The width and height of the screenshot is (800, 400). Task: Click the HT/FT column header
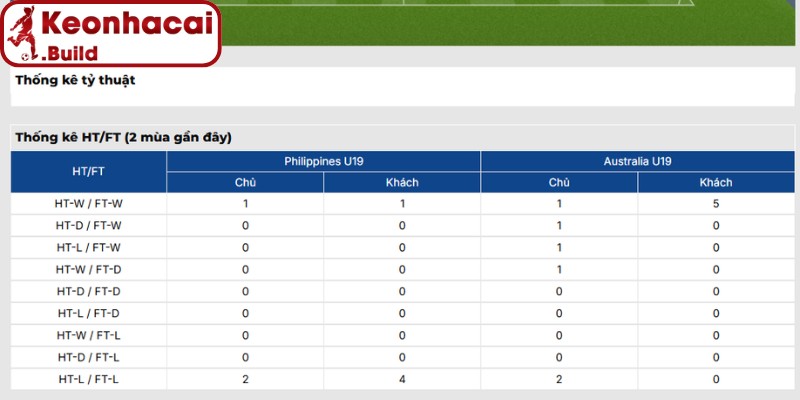pos(88,172)
